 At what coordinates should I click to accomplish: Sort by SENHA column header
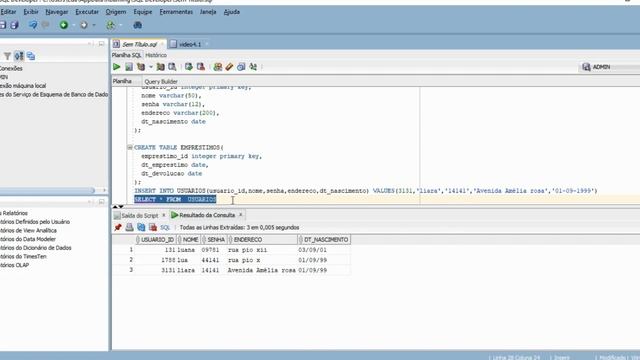213,240
